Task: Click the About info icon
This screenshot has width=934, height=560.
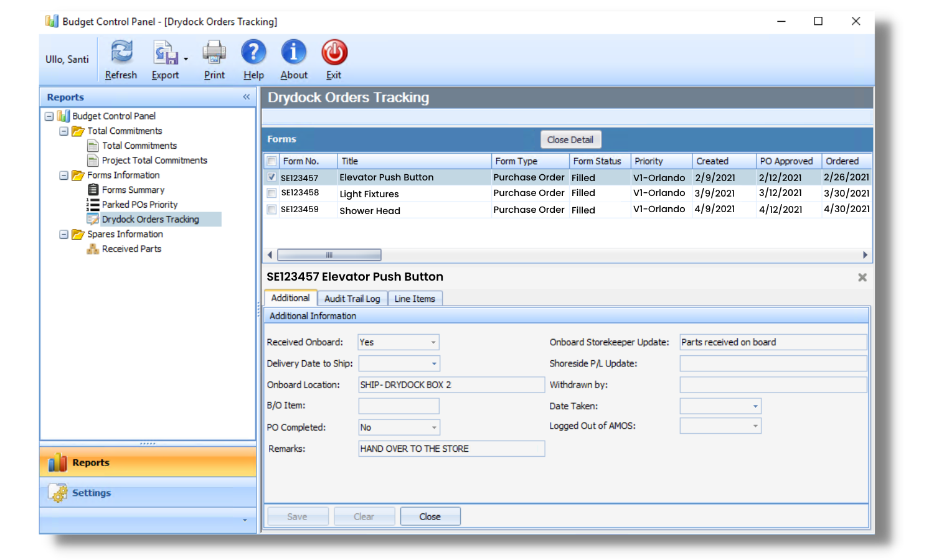Action: click(293, 53)
